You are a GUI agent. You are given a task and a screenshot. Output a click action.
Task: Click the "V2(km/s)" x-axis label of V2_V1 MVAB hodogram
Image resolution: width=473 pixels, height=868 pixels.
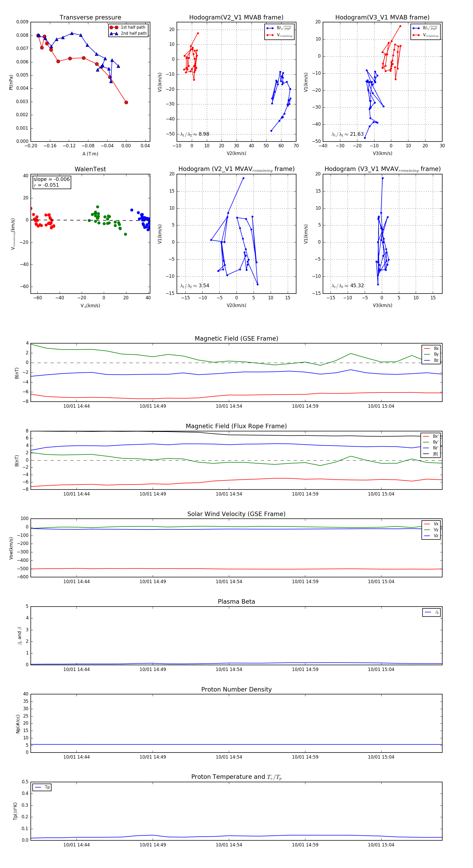tap(236, 154)
